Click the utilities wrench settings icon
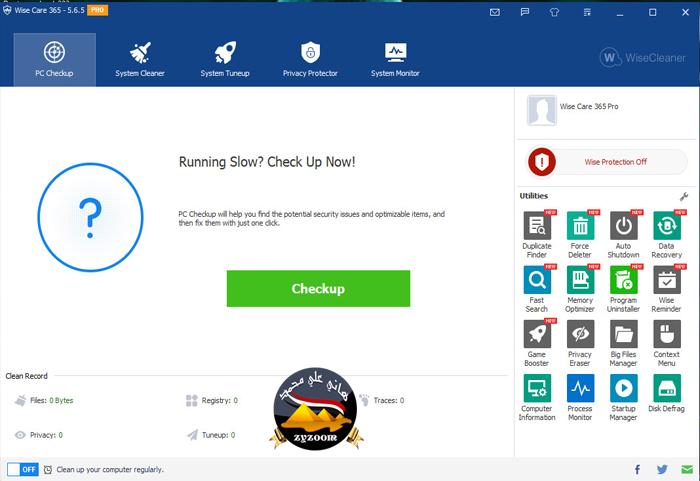 [x=683, y=196]
